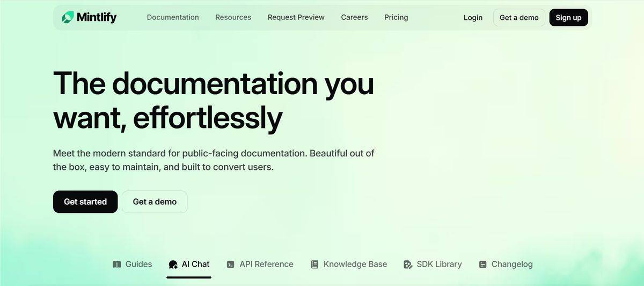
Task: Click the Knowledge Base book icon
Action: point(314,264)
